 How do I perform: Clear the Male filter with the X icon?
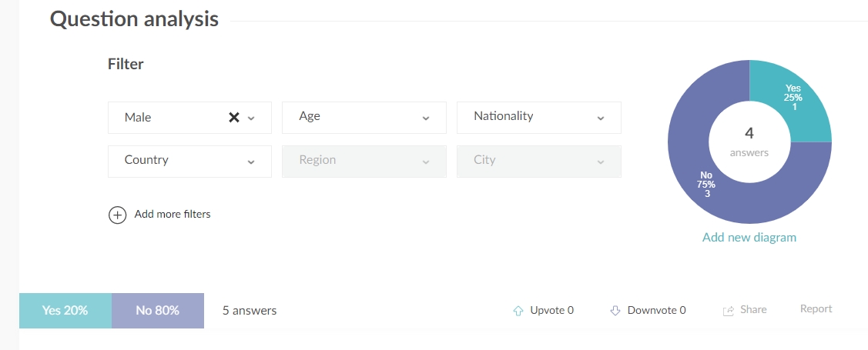(x=234, y=118)
